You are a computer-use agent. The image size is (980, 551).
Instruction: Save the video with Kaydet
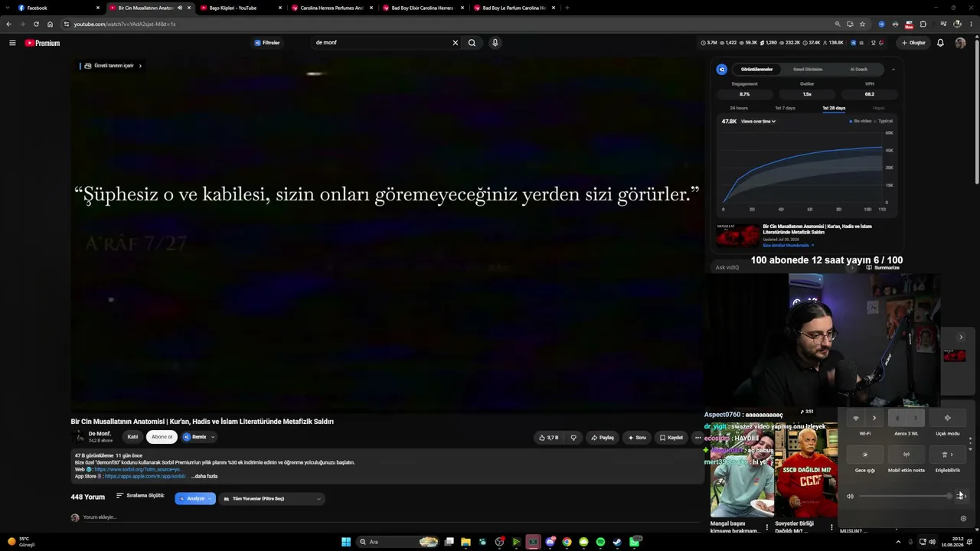pyautogui.click(x=671, y=438)
